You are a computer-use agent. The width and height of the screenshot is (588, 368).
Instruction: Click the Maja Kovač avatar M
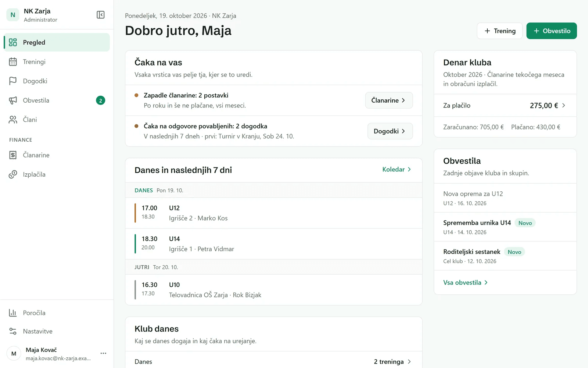(14, 354)
